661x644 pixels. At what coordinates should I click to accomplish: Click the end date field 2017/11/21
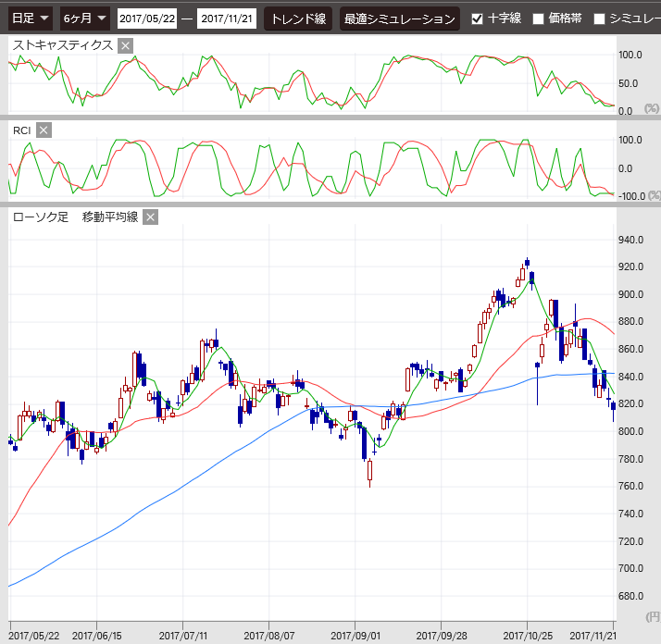(228, 19)
